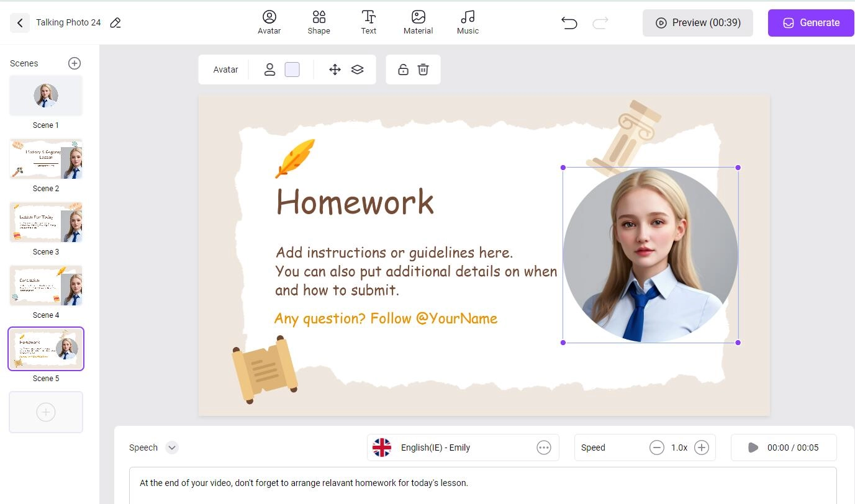Open the Avatar panel from the top navigation
Screen dimensions: 855x504
tap(269, 22)
